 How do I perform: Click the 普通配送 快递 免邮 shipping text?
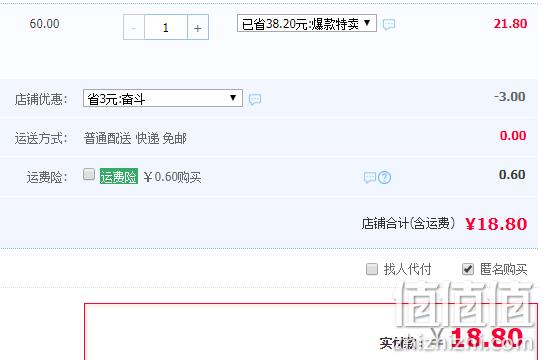point(135,138)
